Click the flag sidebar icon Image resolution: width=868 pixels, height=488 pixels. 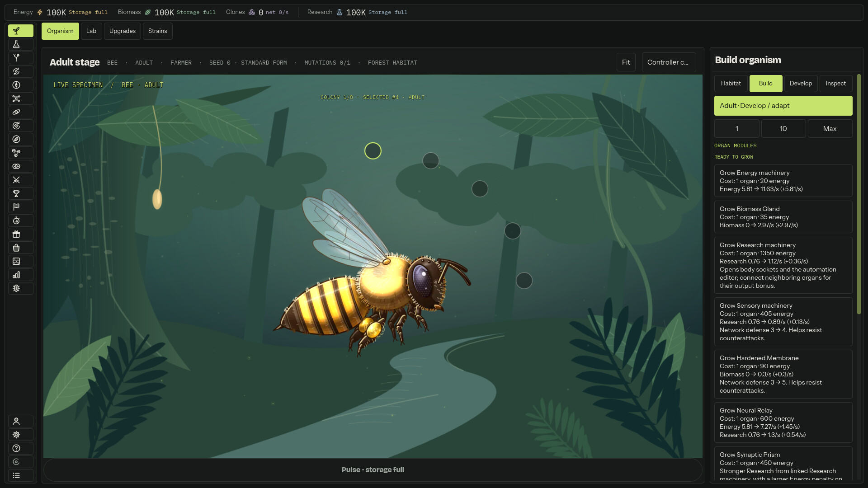20,207
